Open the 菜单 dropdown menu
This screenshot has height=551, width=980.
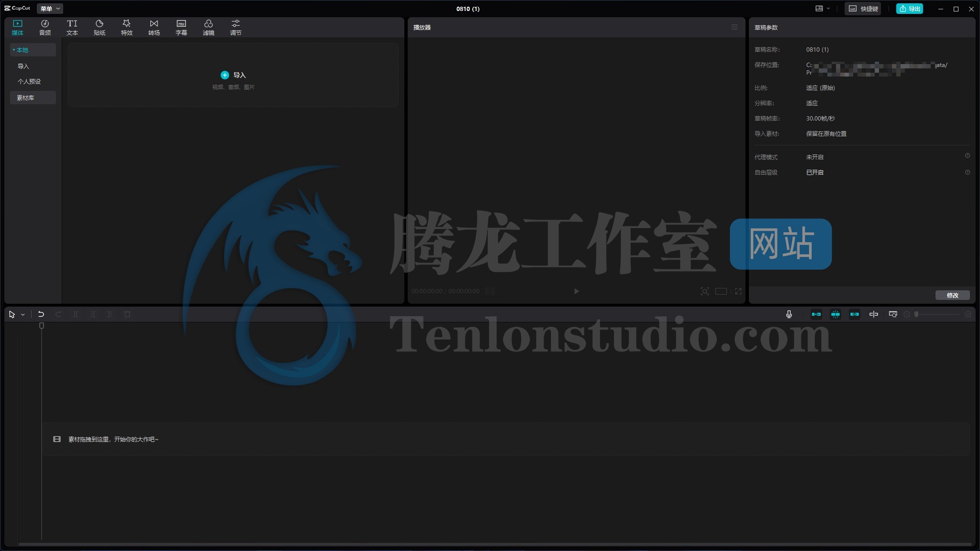pyautogui.click(x=50, y=9)
